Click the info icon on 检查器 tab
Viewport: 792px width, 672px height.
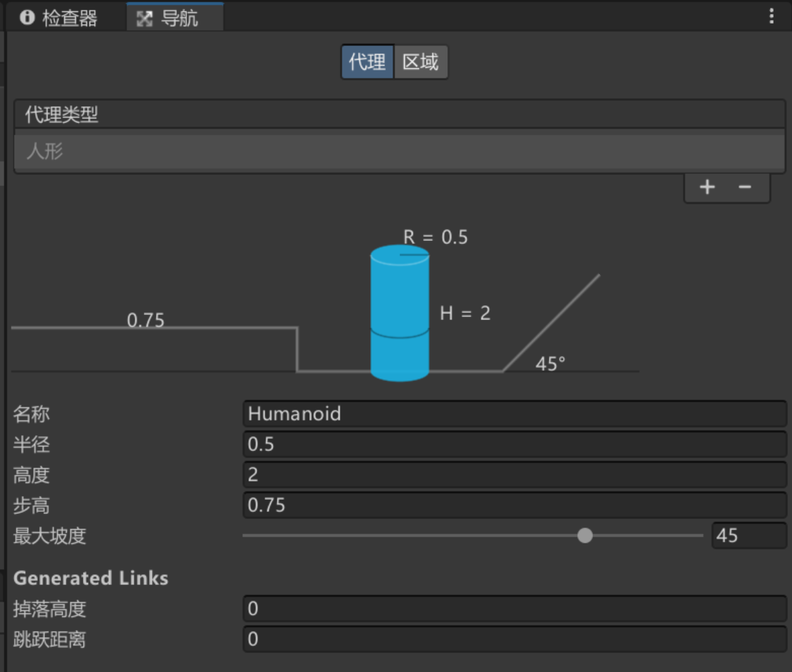pos(27,18)
